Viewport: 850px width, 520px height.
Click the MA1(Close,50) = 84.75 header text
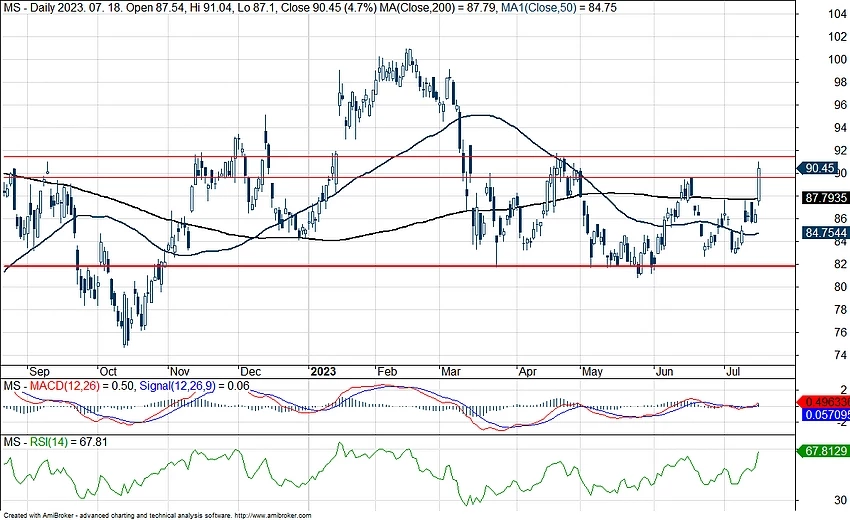tap(558, 8)
